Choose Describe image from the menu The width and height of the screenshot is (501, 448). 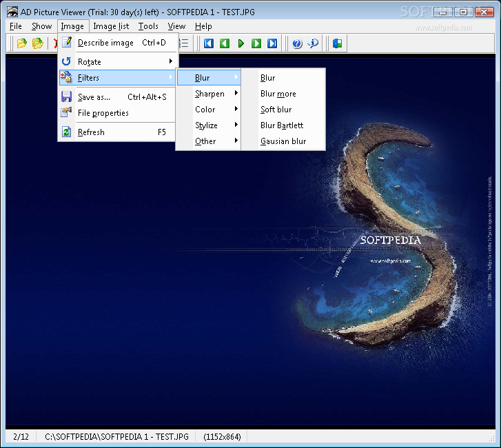[118, 43]
